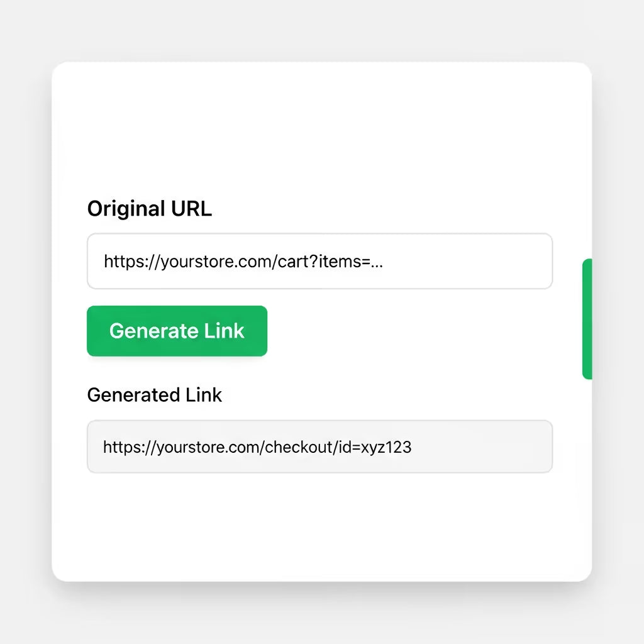Click empty right end of Original URL field

491,262
